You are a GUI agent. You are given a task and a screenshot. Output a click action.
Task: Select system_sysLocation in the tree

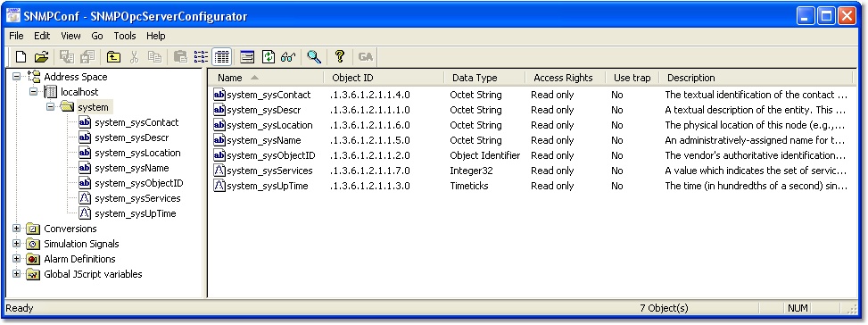tap(138, 153)
